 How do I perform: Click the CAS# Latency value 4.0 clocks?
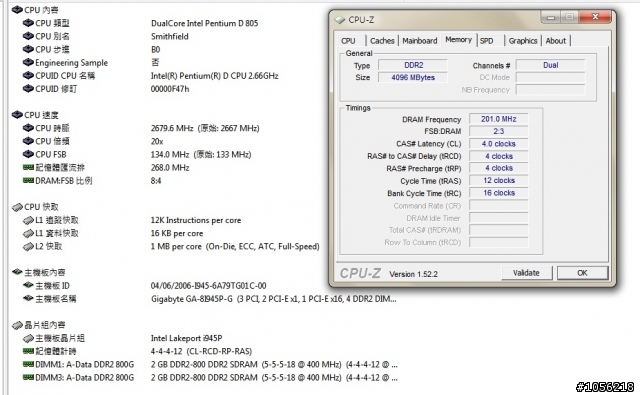click(x=498, y=144)
